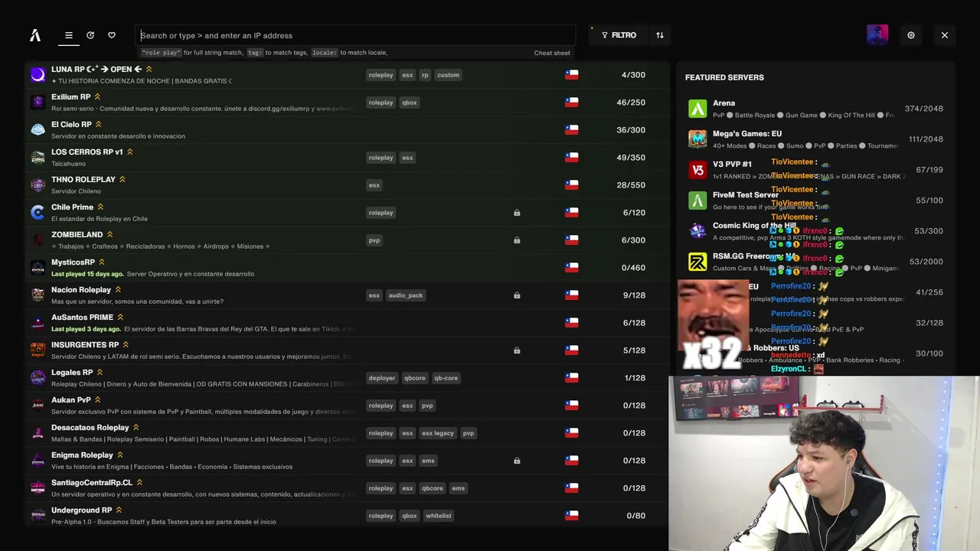Click the FiveM logo home icon
980x551 pixels.
[x=35, y=35]
